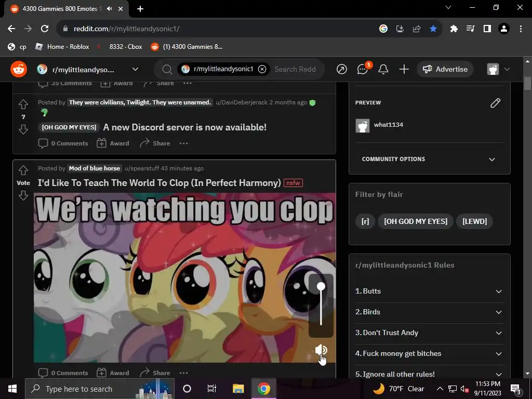Toggle video mute speaker icon
Image resolution: width=532 pixels, height=399 pixels.
[321, 350]
